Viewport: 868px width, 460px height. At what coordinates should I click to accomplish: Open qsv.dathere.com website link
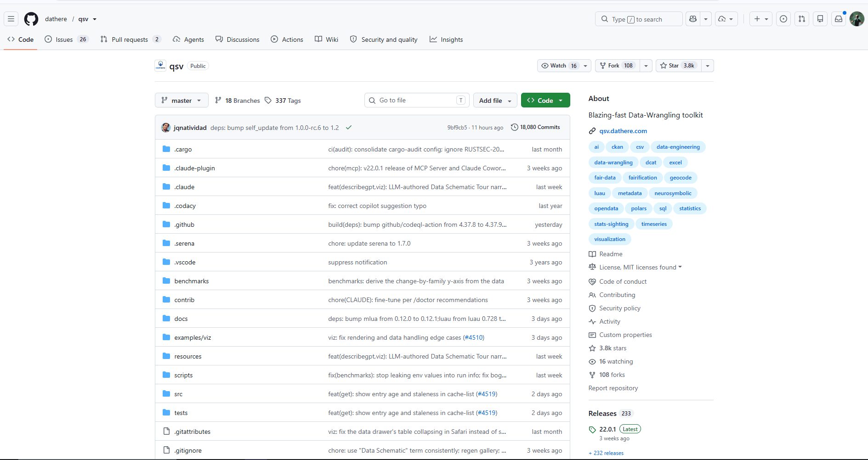click(x=623, y=131)
